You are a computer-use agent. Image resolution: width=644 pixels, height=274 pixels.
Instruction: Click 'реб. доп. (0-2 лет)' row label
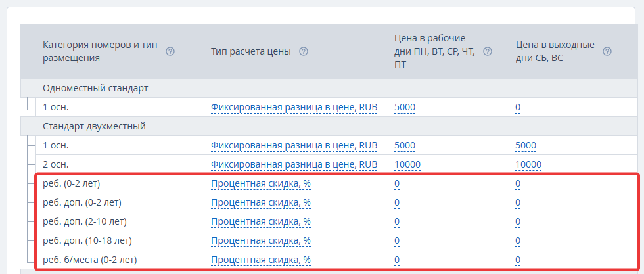[x=82, y=202]
